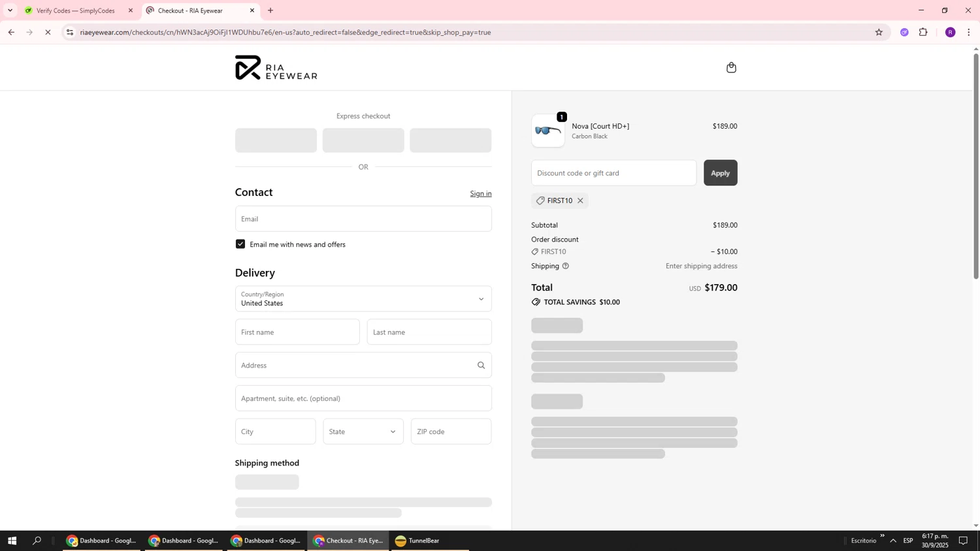Open tab search dropdown arrow

pos(10,10)
